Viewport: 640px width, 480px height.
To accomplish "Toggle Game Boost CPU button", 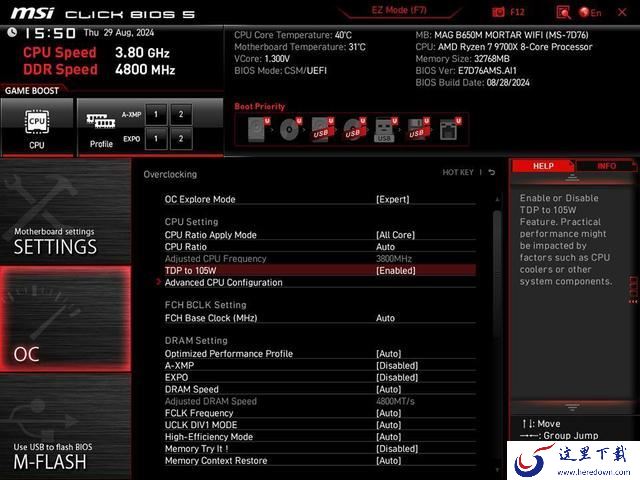I will point(37,127).
